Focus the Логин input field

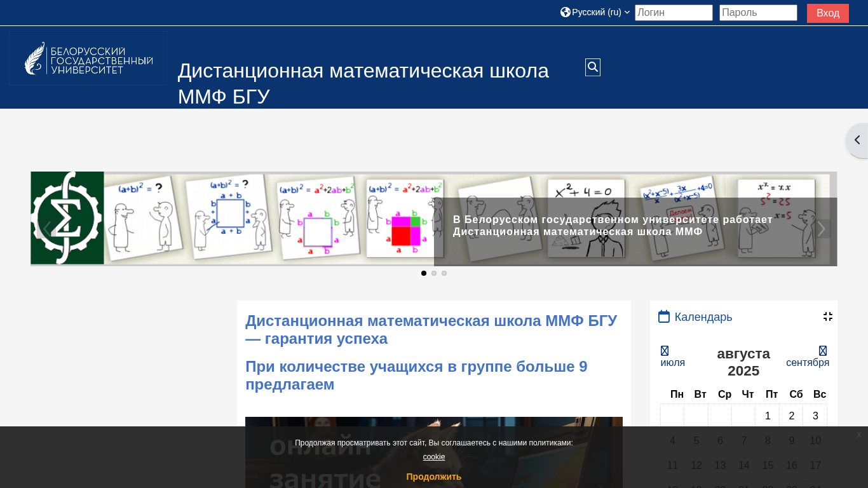point(674,13)
